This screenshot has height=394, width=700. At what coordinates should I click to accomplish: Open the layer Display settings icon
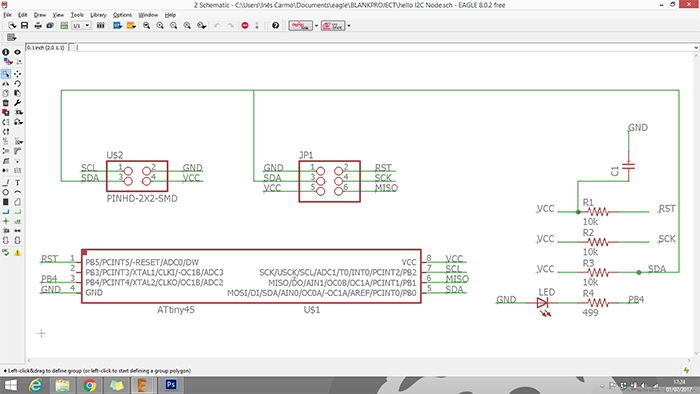7,62
